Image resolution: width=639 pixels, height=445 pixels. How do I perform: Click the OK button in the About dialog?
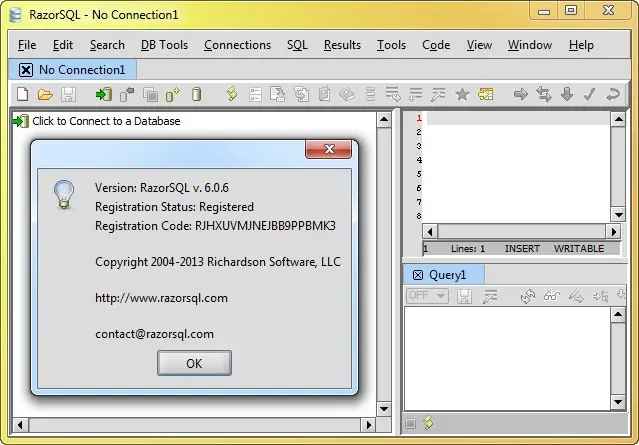pos(194,363)
